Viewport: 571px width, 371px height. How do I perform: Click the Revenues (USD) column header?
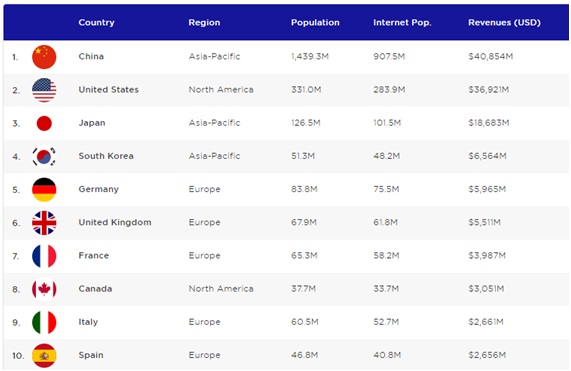point(504,23)
